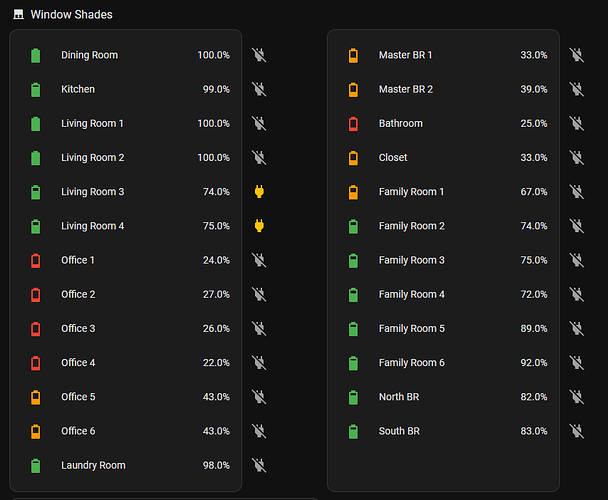Click the Laundry Room 98.0% battery value
608x500 pixels.
point(214,465)
